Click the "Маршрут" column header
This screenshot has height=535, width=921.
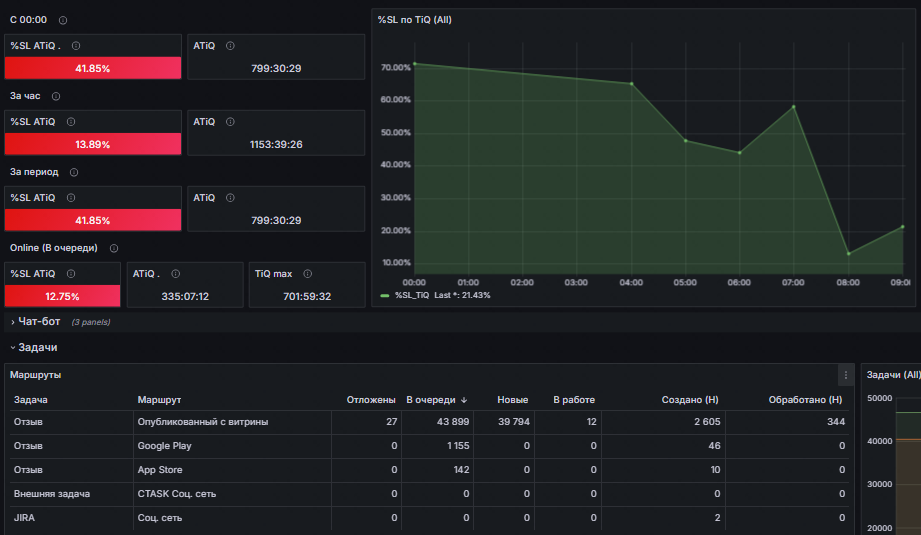pos(159,400)
